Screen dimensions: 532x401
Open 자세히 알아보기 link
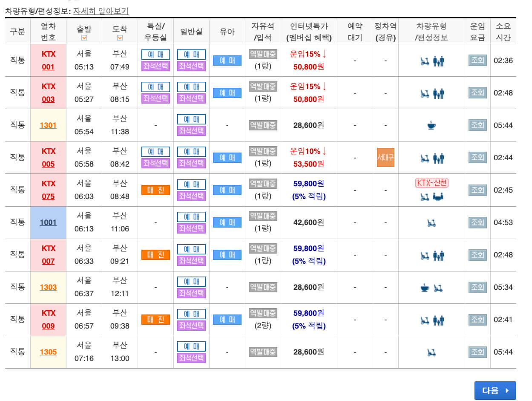(x=101, y=11)
